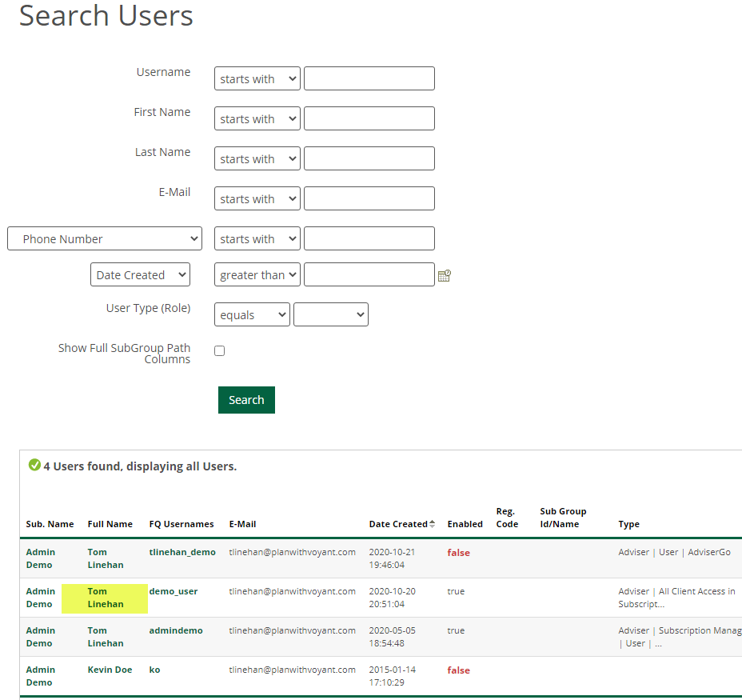Open admindemo username link
The width and height of the screenshot is (742, 700).
pos(176,631)
